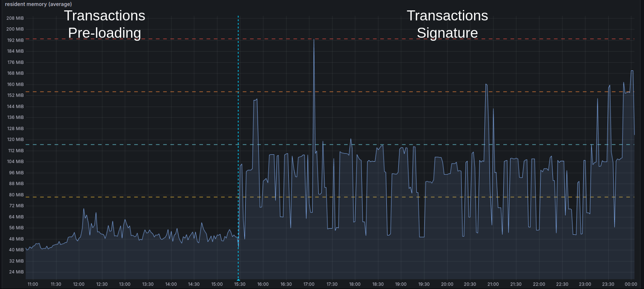This screenshot has width=644, height=289.
Task: Click the '19:30' time axis label
Action: [424, 284]
